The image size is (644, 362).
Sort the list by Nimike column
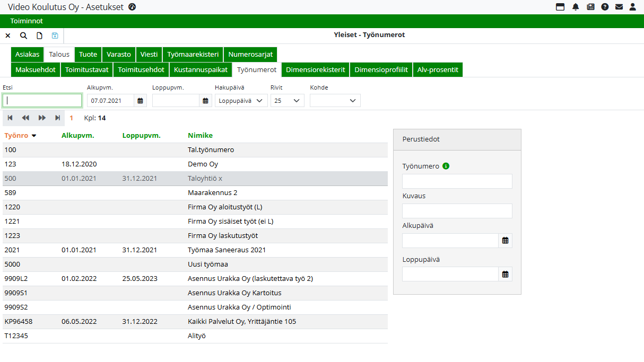[x=200, y=135]
